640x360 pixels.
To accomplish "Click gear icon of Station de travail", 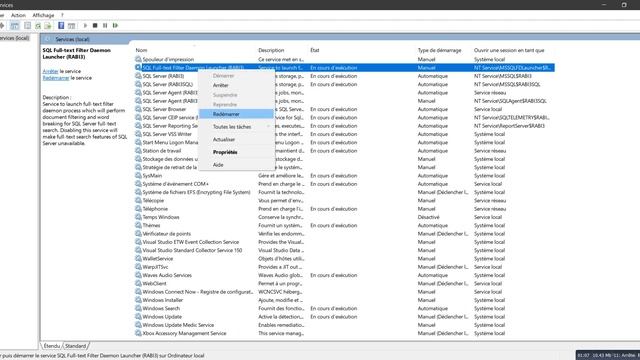I will (x=138, y=151).
